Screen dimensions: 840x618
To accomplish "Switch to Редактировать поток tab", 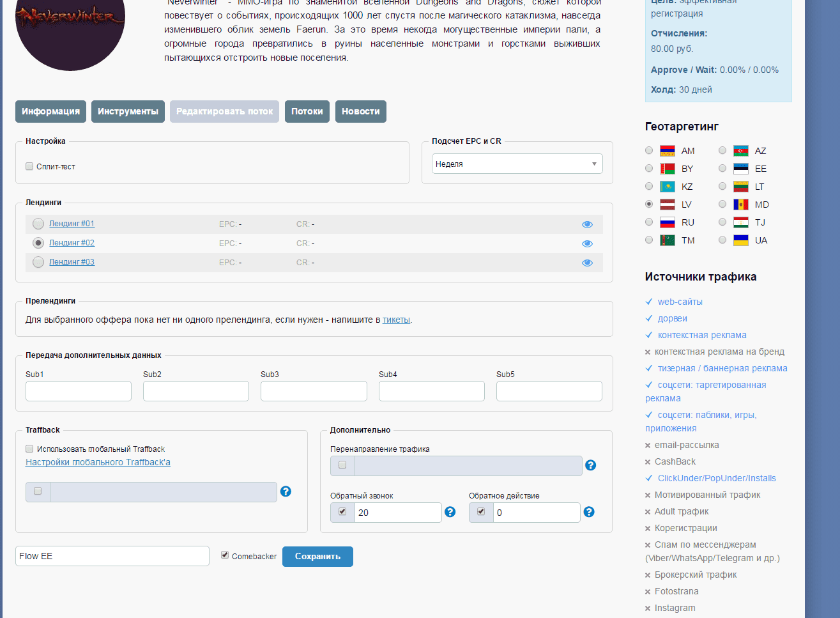I will tap(224, 111).
